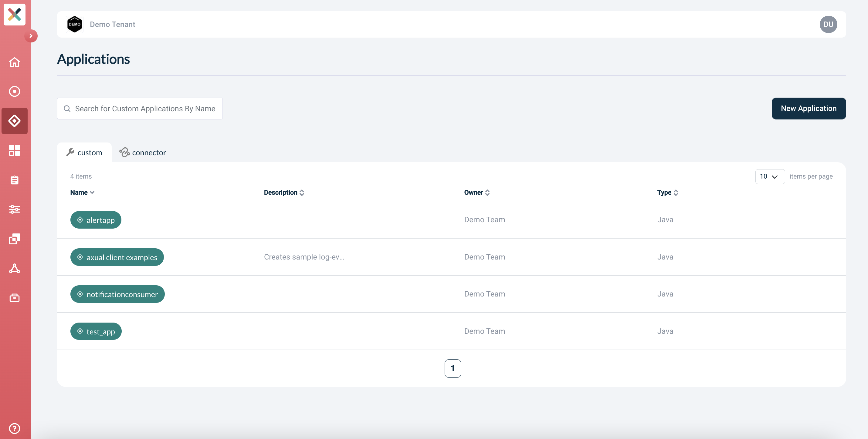The width and height of the screenshot is (868, 439).
Task: Open the overlapping squares sidebar icon
Action: pyautogui.click(x=15, y=239)
